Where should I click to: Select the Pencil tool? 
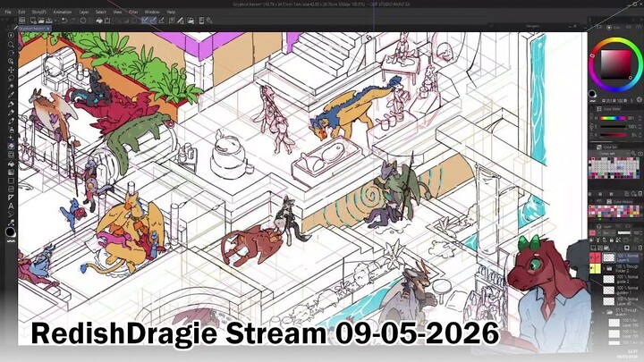pos(11,112)
